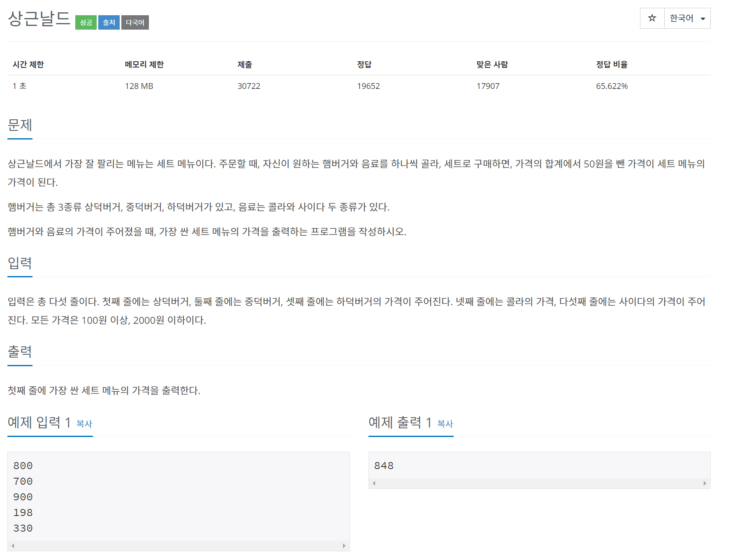Click the percentage 65.622%
735x560 pixels.
tap(612, 86)
